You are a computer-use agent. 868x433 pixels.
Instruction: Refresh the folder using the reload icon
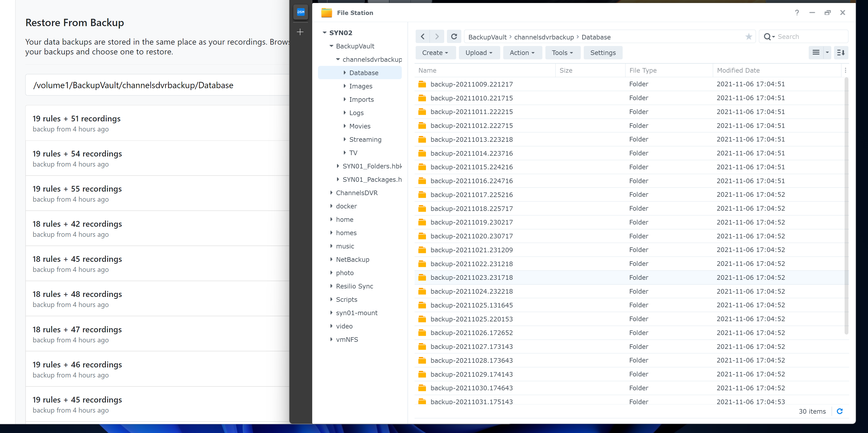point(454,37)
